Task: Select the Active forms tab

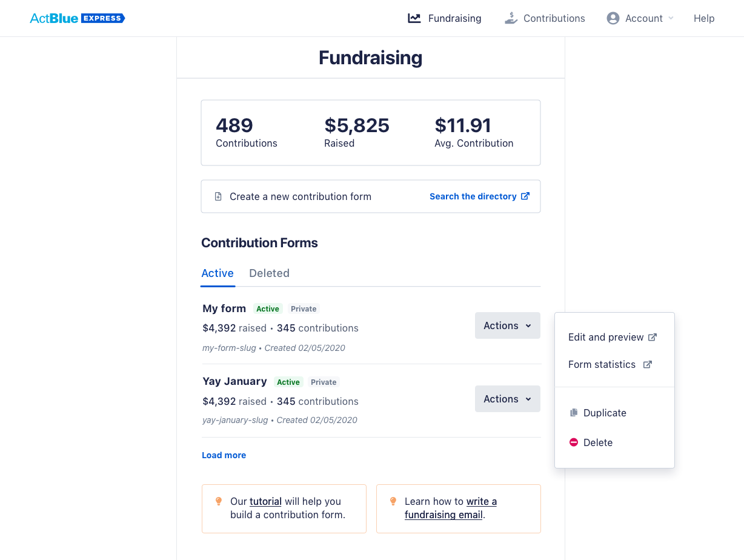Action: 218,273
